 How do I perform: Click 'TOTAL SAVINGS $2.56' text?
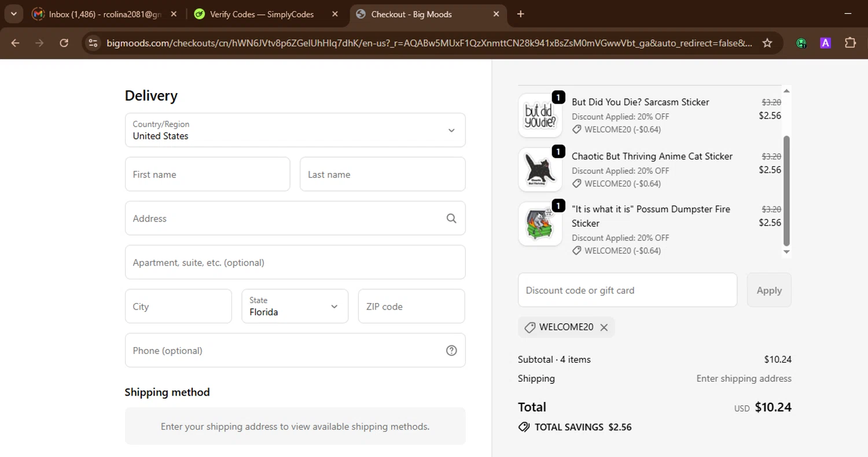point(583,427)
